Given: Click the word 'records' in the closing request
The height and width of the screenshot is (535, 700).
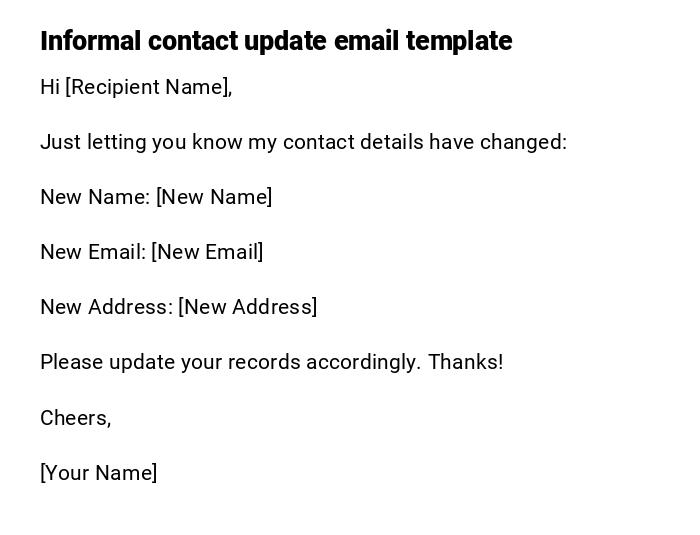Looking at the screenshot, I should (264, 362).
